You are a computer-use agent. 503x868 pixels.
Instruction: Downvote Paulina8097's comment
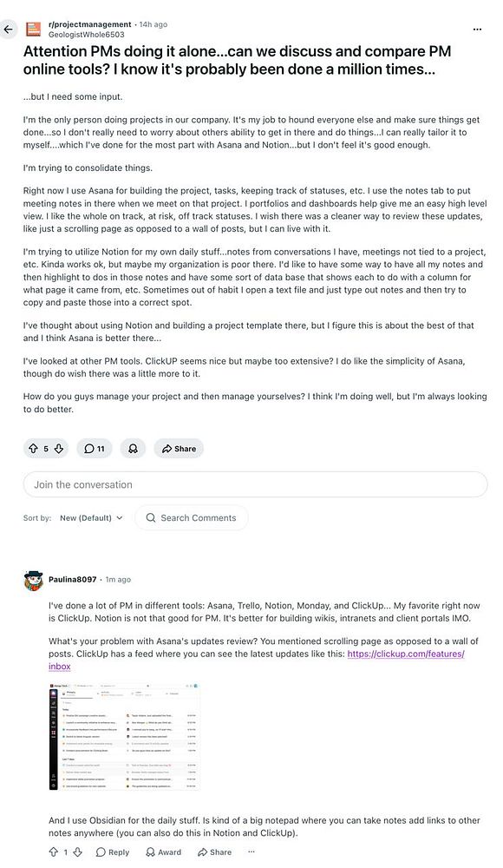pos(77,852)
